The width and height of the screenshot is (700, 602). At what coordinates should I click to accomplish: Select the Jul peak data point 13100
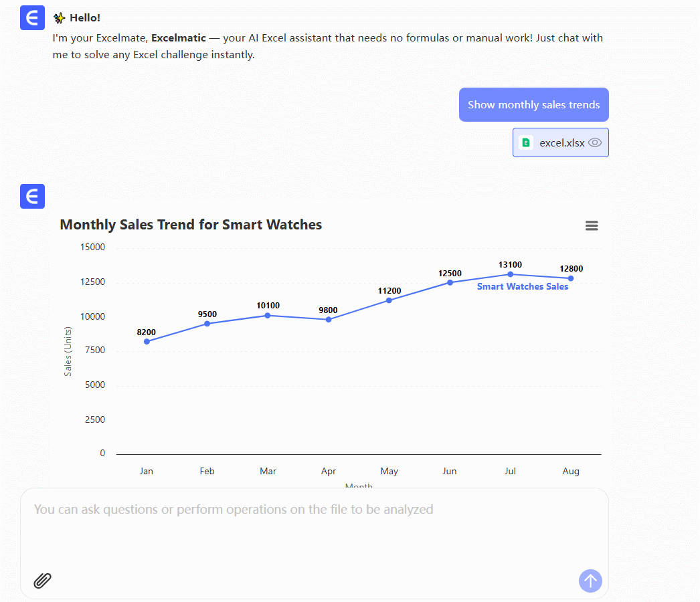[511, 274]
